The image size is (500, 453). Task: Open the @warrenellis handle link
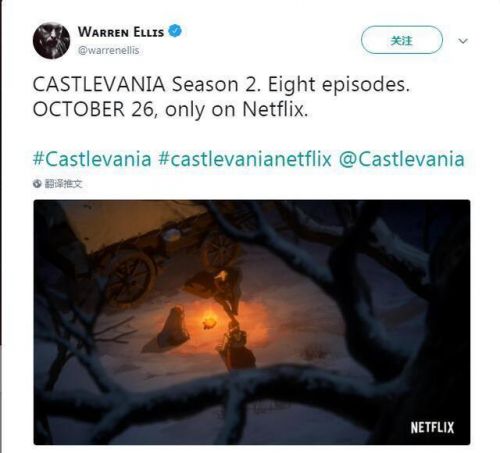108,50
